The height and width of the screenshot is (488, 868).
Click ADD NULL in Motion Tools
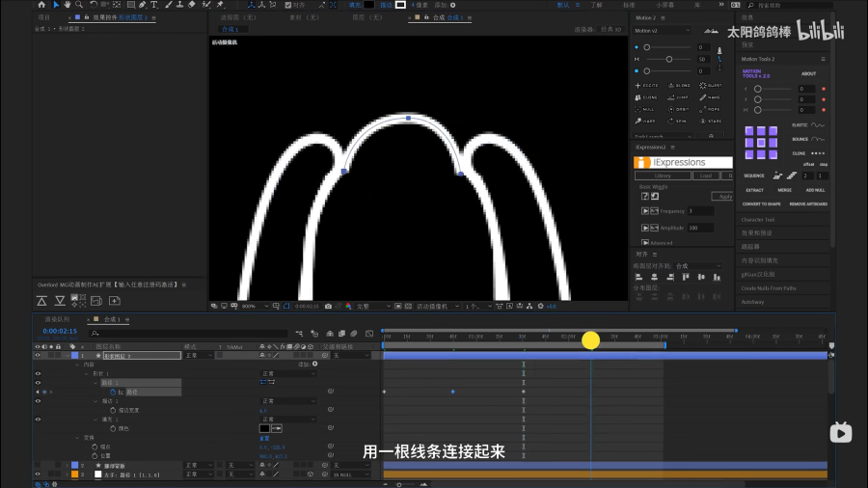[815, 190]
